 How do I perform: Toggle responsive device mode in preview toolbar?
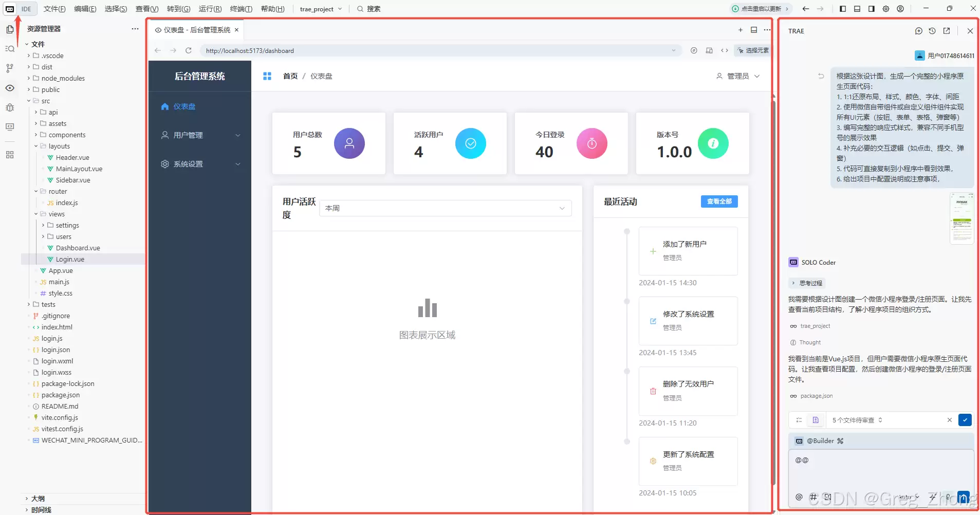[x=709, y=50]
